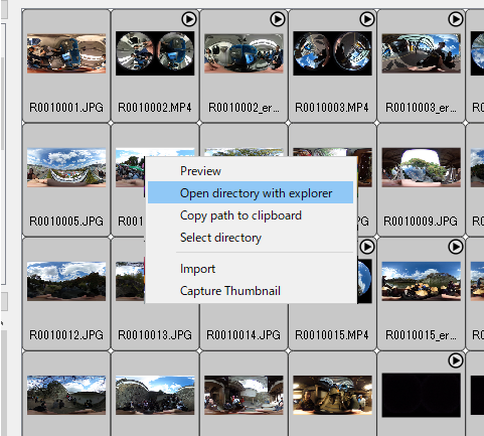Select the R0010014.JPG file label
This screenshot has width=484, height=436.
(x=243, y=335)
